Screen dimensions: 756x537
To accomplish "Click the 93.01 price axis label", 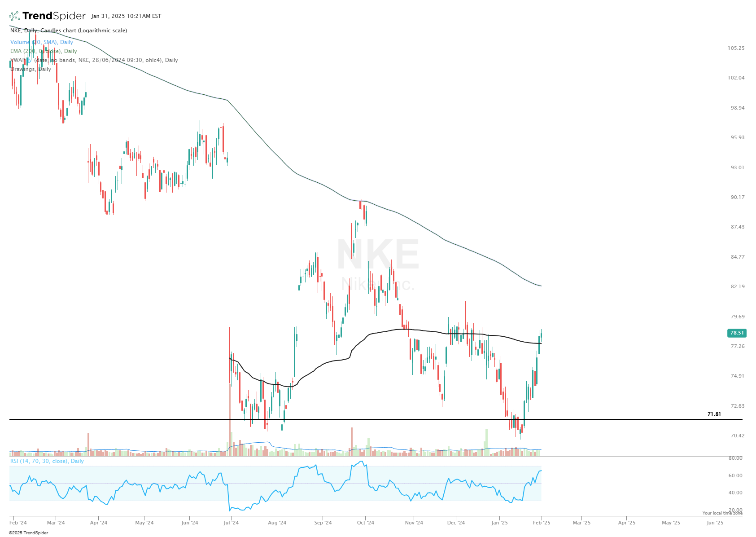I will 738,167.
